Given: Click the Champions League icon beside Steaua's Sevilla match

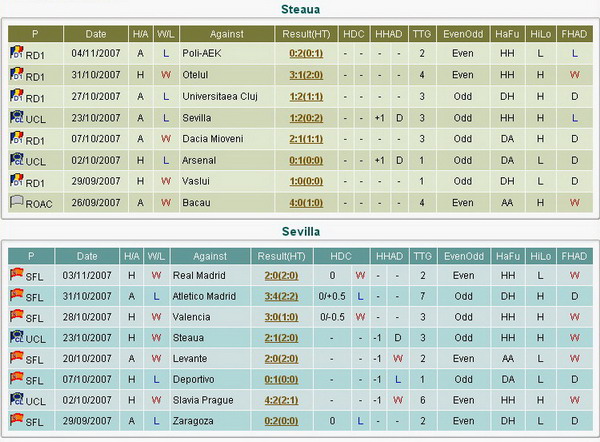Looking at the screenshot, I should tap(15, 117).
